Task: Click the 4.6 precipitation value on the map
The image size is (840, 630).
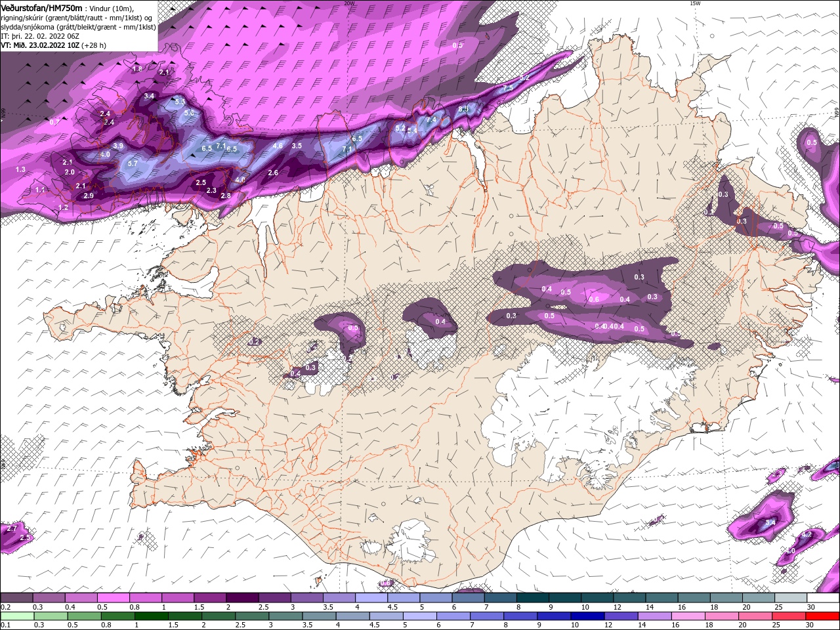Action: tap(278, 146)
